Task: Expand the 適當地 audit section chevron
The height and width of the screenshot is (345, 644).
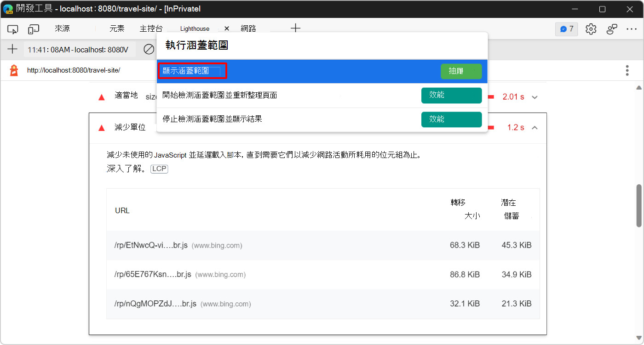Action: (535, 97)
